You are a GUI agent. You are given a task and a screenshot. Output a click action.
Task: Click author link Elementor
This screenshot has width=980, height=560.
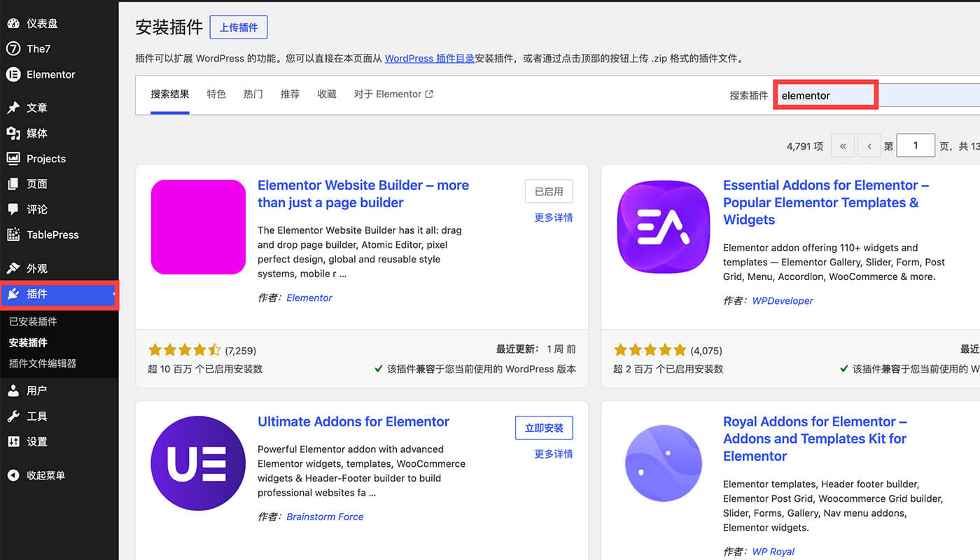point(309,298)
